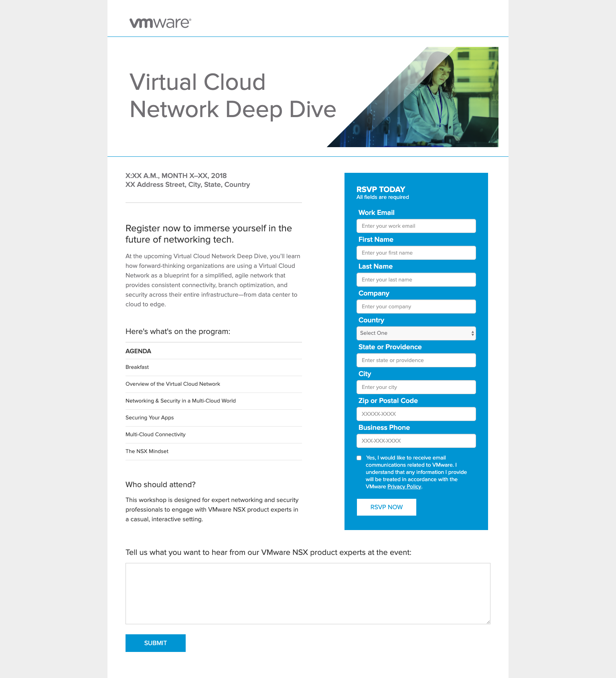Click the State or Providence field
616x678 pixels.
click(x=416, y=360)
